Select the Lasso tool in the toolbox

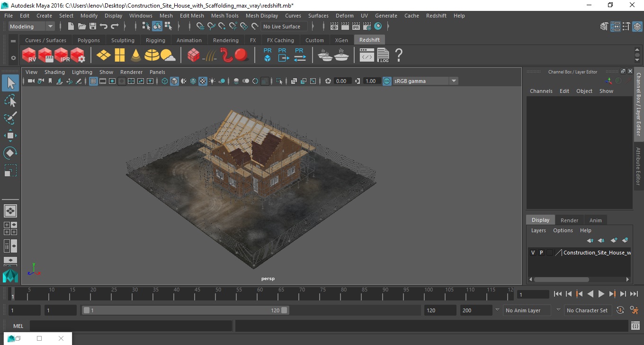click(10, 100)
